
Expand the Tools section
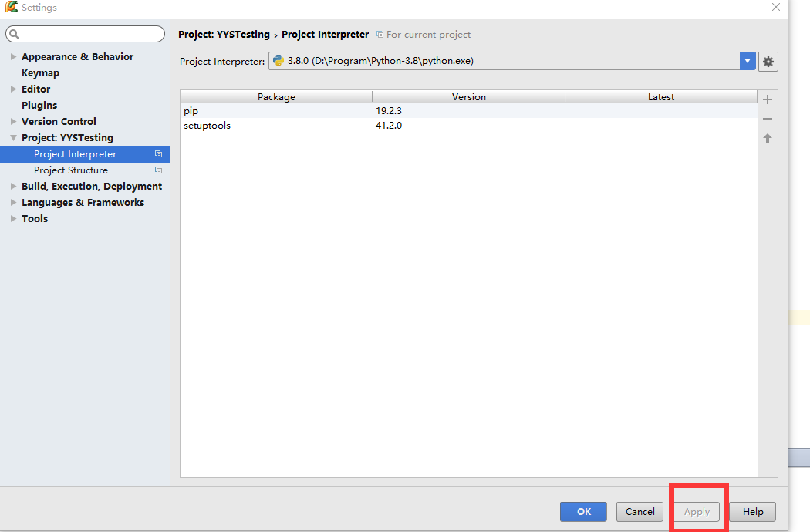pos(13,218)
